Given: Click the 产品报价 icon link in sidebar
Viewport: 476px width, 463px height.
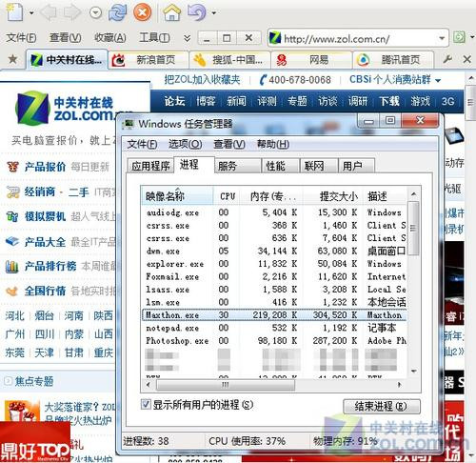Looking at the screenshot, I should (x=12, y=167).
